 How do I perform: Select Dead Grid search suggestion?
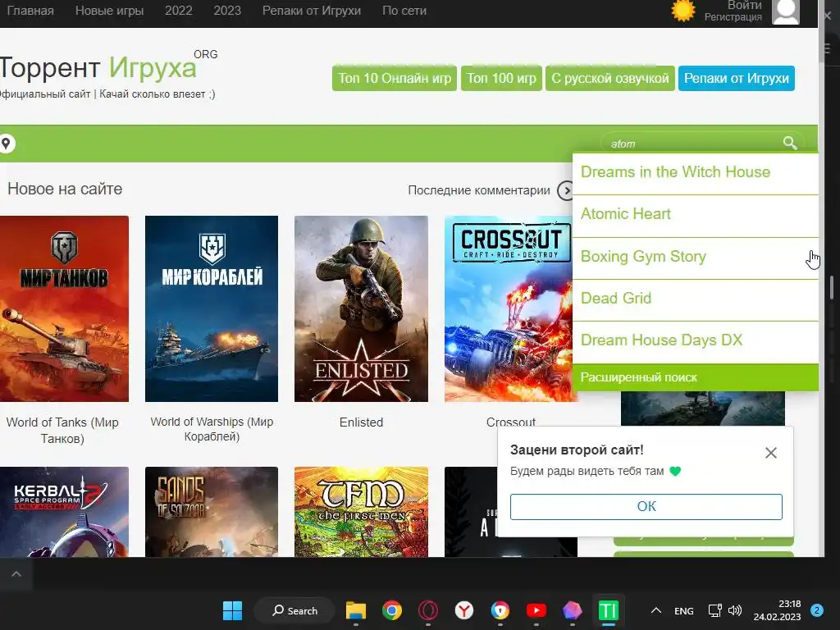pyautogui.click(x=696, y=299)
